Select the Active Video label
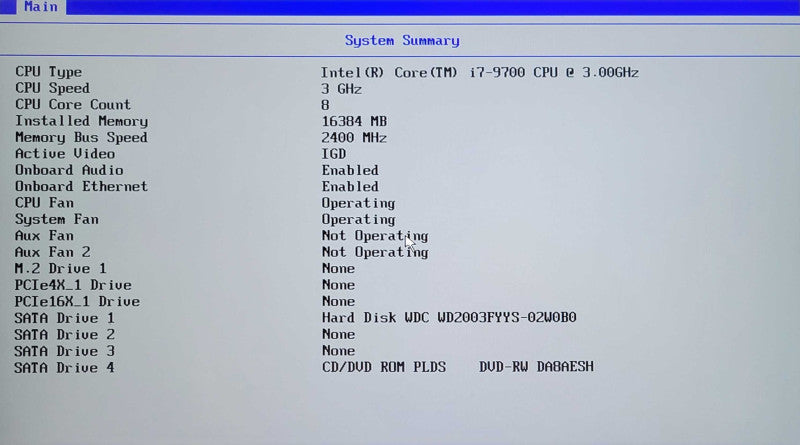Screen dimensions: 800x445 coord(65,154)
